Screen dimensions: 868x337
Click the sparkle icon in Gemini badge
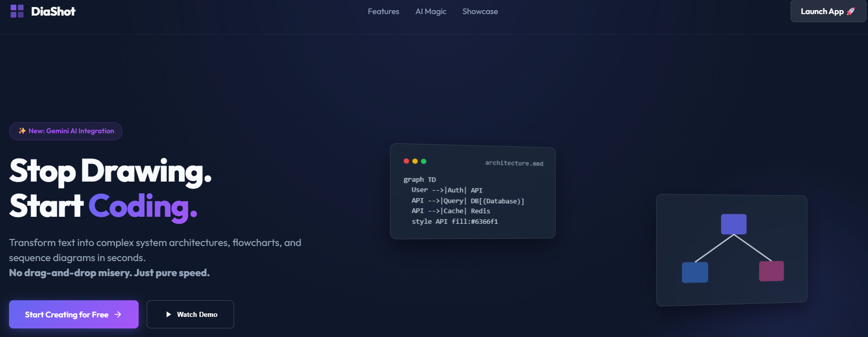22,131
